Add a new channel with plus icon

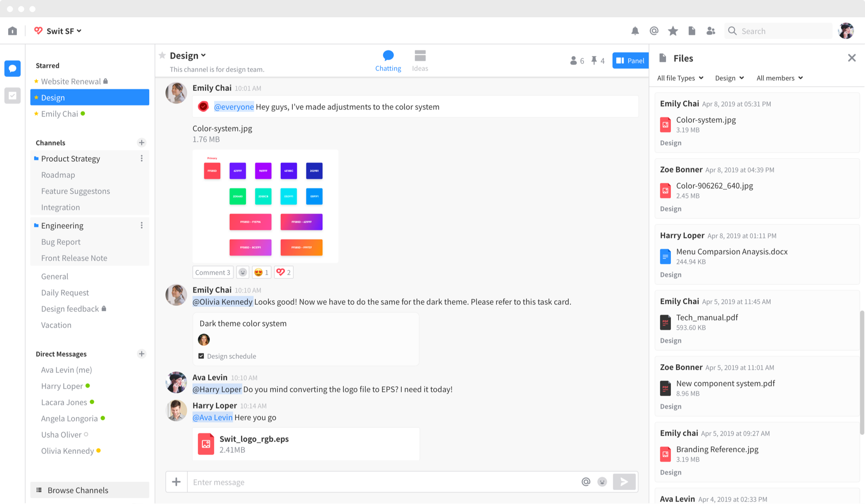141,143
